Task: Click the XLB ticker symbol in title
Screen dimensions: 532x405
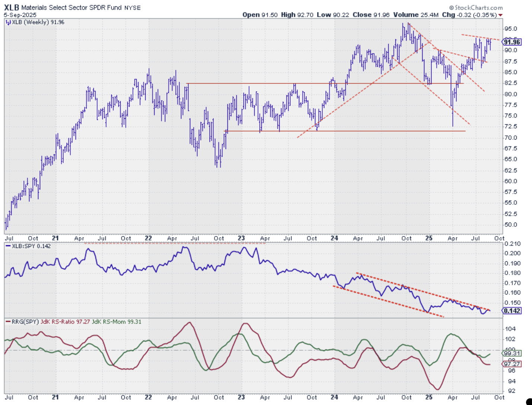Action: point(11,7)
